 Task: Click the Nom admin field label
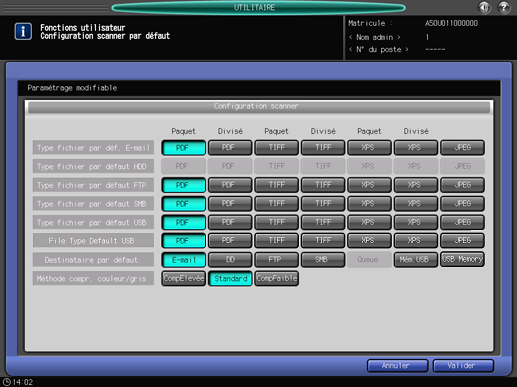[375, 37]
